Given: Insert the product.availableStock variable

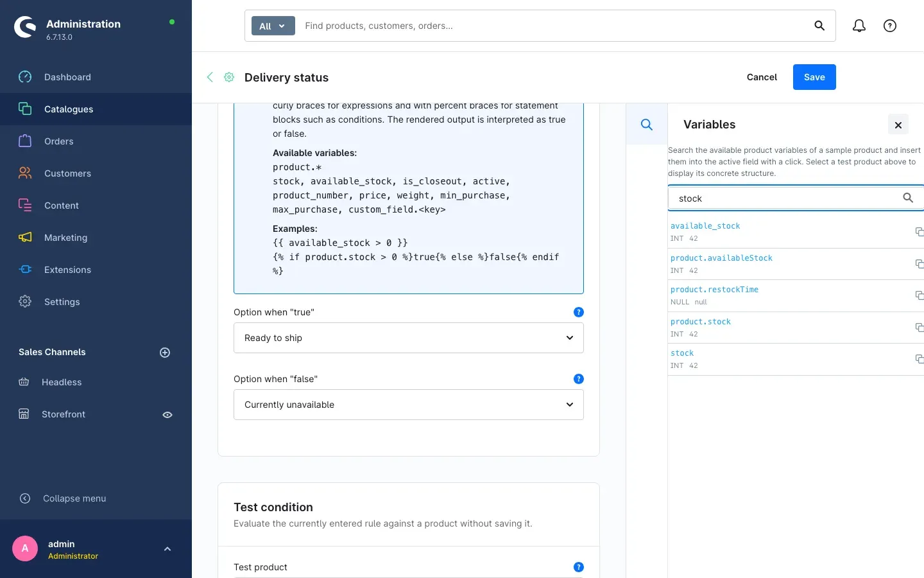Looking at the screenshot, I should 721,258.
